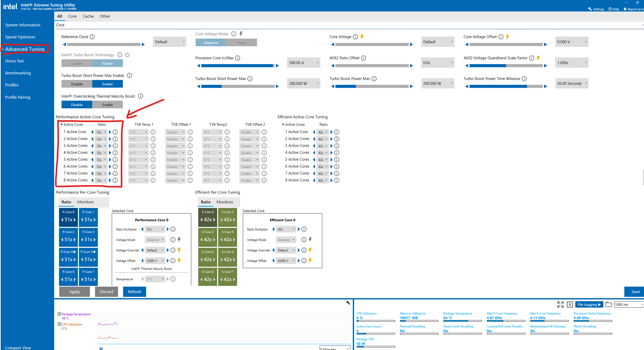This screenshot has width=644, height=350.
Task: Switch to the Other tab
Action: point(105,16)
